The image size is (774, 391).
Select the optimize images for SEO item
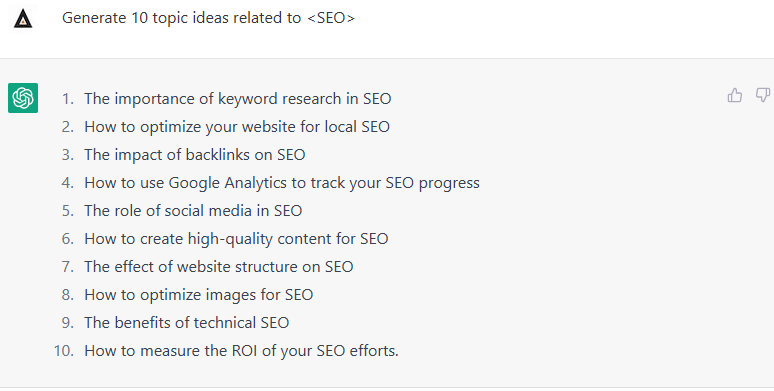[198, 295]
